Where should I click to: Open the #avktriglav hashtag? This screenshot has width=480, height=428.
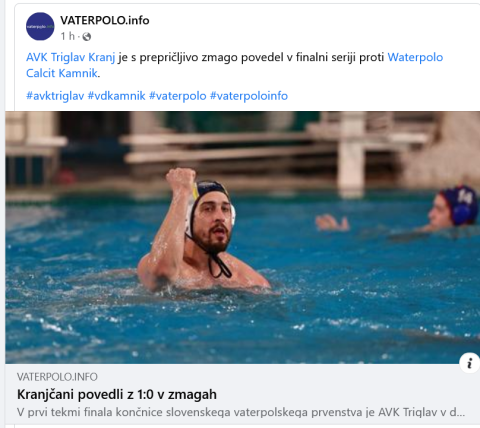55,96
